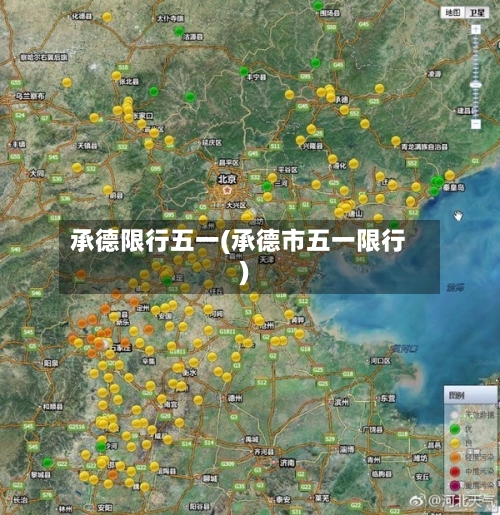Select the green marker above 围场县
Image resolution: width=500 pixels, height=515 pixels.
click(318, 5)
